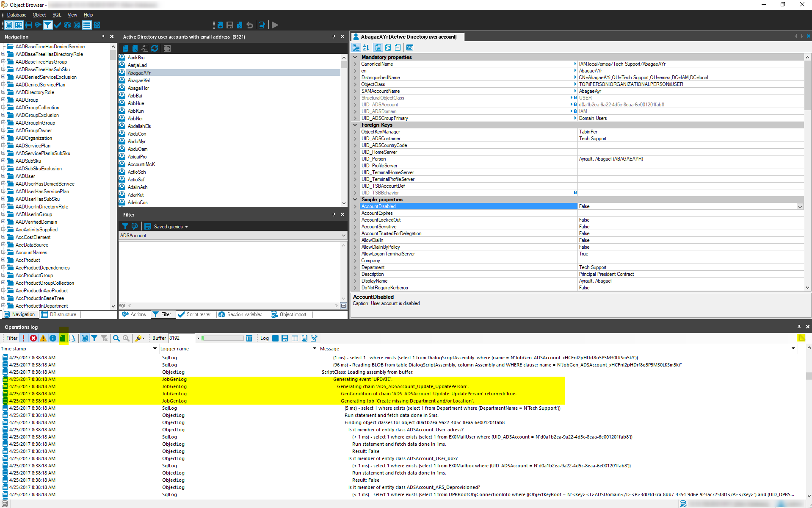Expand the AADGroup tree node

[x=3, y=100]
